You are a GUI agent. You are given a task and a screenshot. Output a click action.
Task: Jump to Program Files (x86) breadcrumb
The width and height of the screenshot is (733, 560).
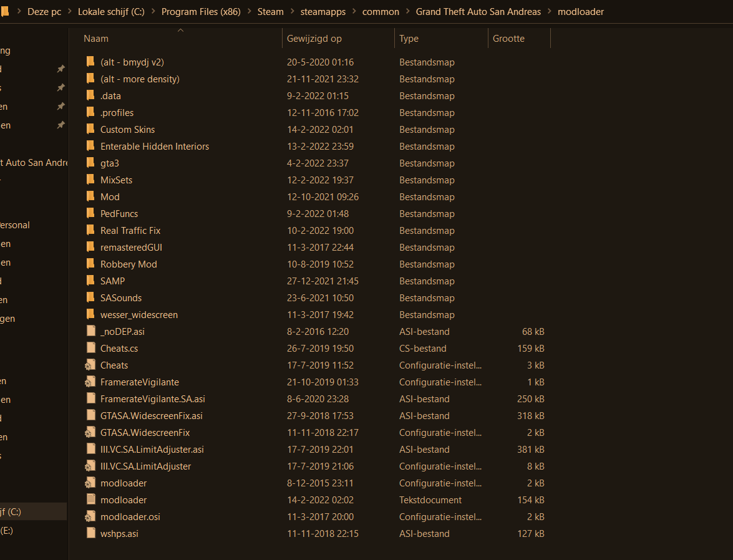point(201,12)
